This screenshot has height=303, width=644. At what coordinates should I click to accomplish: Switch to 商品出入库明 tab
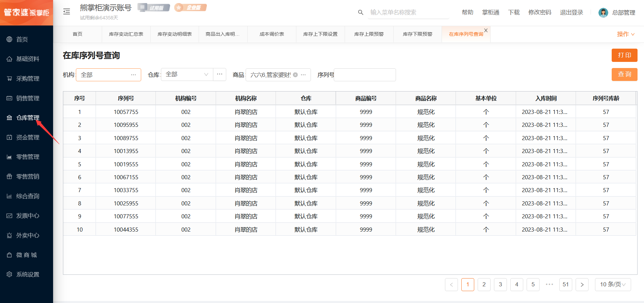click(x=223, y=34)
